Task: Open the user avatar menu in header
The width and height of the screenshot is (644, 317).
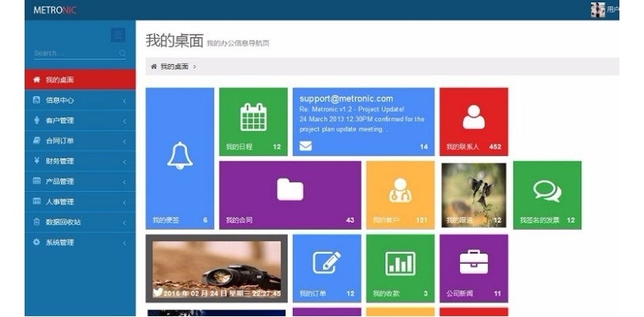Action: click(x=599, y=10)
